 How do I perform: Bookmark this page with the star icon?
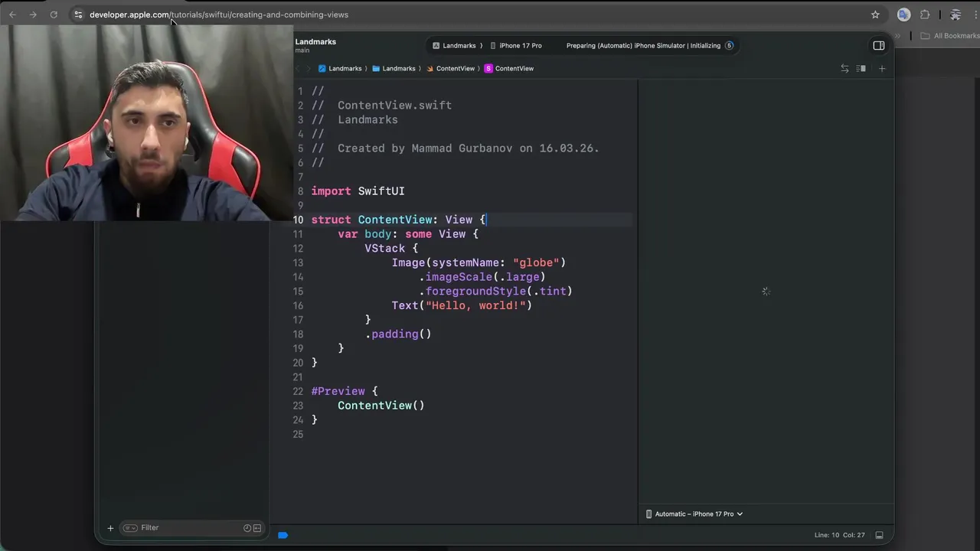875,15
